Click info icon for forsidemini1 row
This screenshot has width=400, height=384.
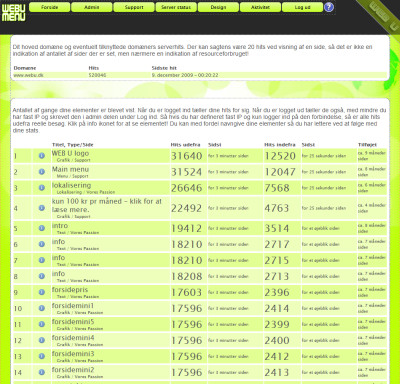tap(42, 308)
